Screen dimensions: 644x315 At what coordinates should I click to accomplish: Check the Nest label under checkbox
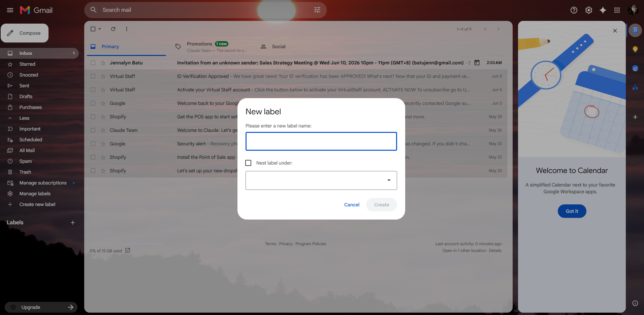pyautogui.click(x=248, y=163)
